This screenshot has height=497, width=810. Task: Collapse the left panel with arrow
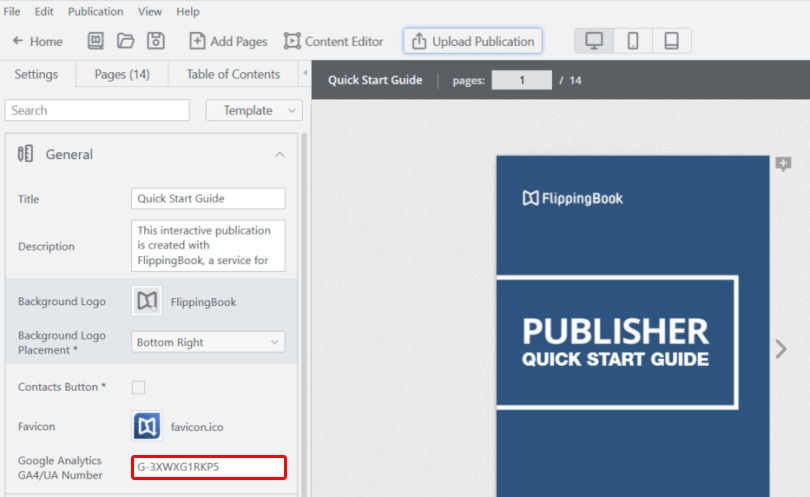tap(305, 73)
